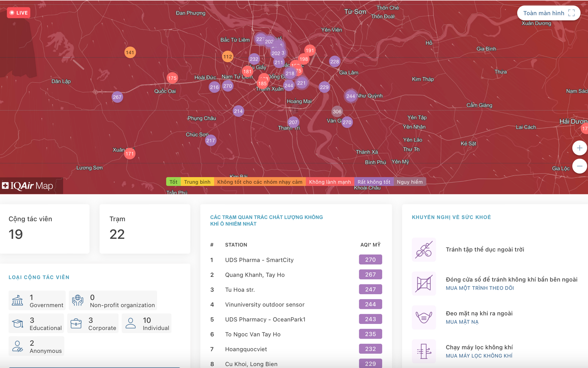The height and width of the screenshot is (368, 588).
Task: Select map marker with AQI 217
Action: click(210, 141)
